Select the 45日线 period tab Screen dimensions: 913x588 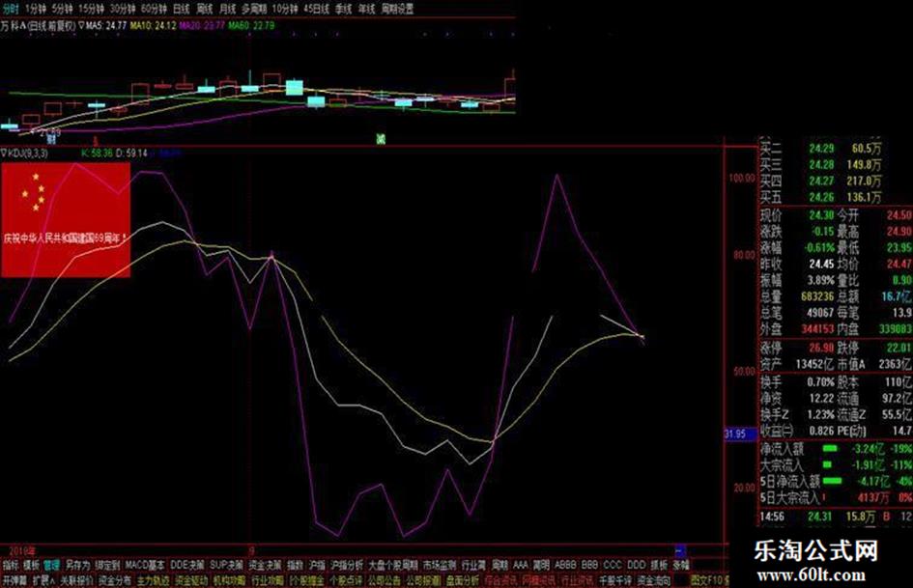pos(317,9)
